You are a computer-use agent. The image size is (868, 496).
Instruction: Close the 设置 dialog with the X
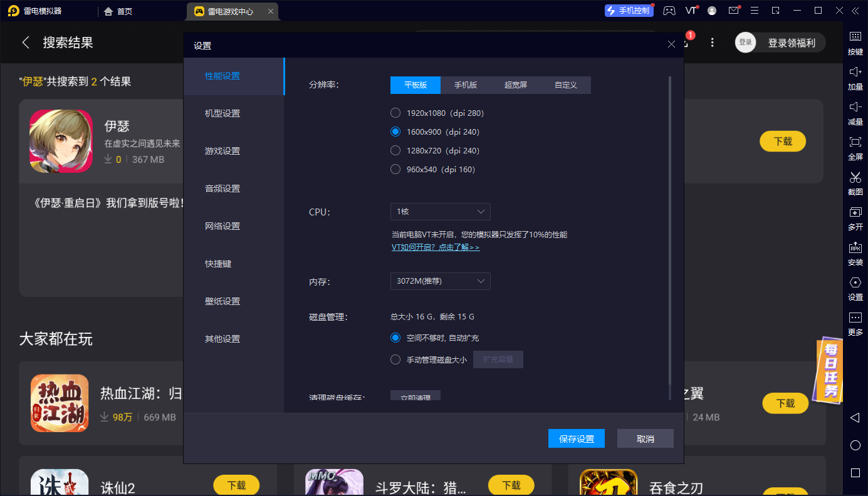pos(671,44)
